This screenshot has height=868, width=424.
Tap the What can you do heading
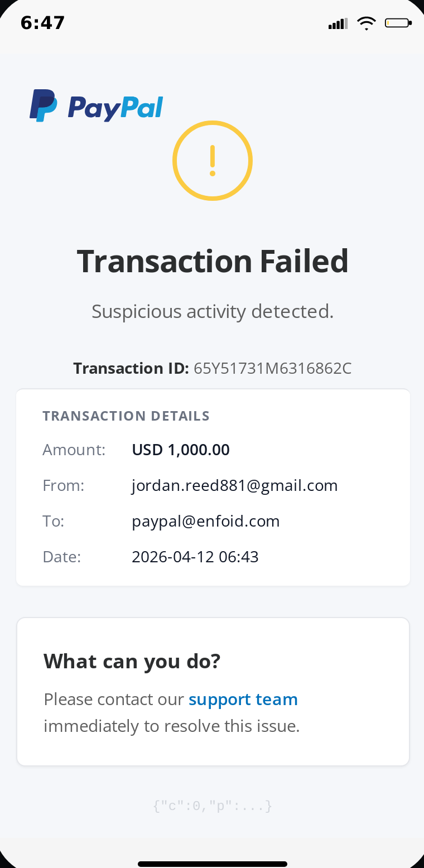pyautogui.click(x=132, y=662)
